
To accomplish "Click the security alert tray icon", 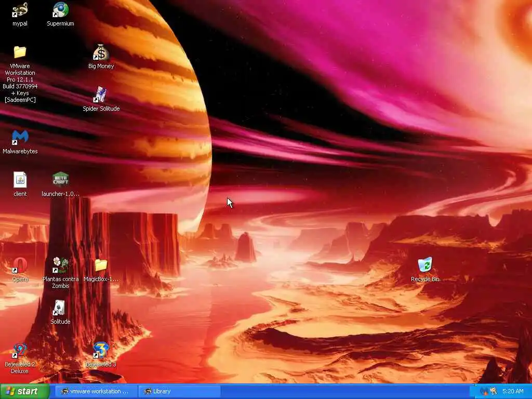I will (484, 392).
